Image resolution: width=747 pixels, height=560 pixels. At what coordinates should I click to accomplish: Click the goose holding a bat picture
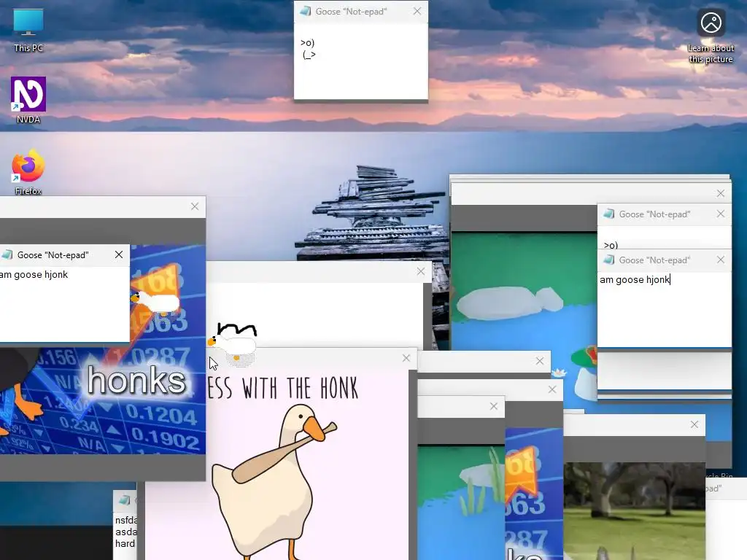point(274,481)
